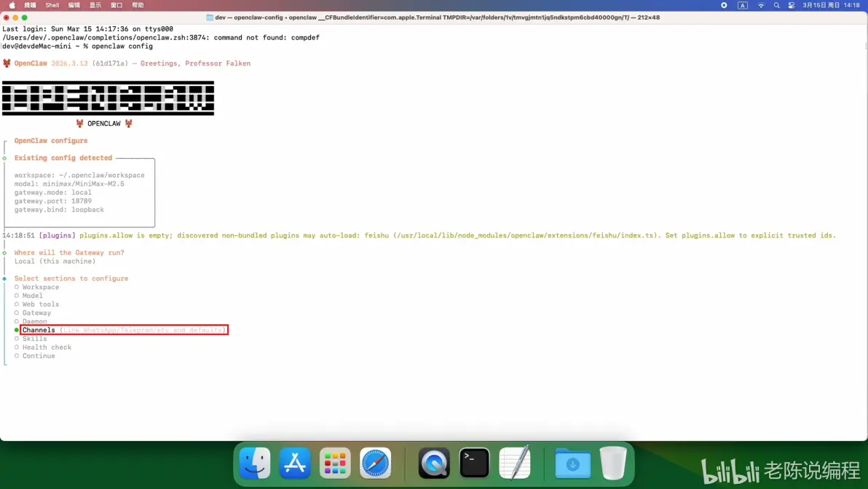The height and width of the screenshot is (489, 868).
Task: Open the Wi-Fi status menu
Action: click(x=761, y=5)
